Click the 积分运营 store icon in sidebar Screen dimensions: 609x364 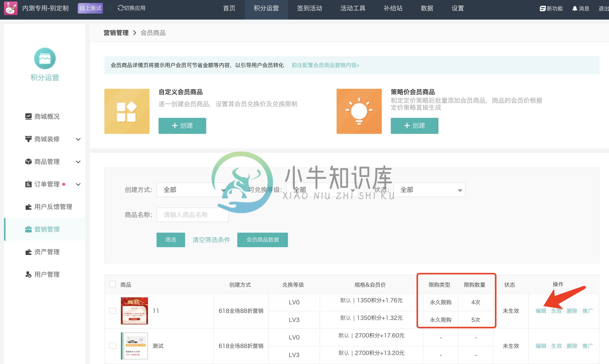pos(45,58)
